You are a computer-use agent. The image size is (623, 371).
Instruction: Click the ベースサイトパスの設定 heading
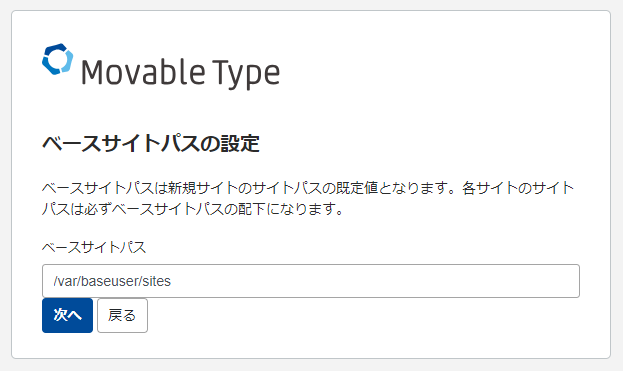151,143
